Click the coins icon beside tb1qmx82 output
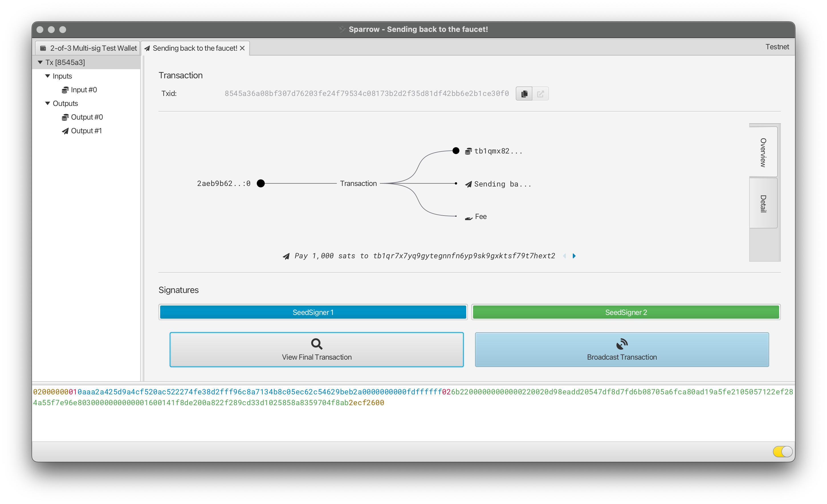 (x=468, y=151)
